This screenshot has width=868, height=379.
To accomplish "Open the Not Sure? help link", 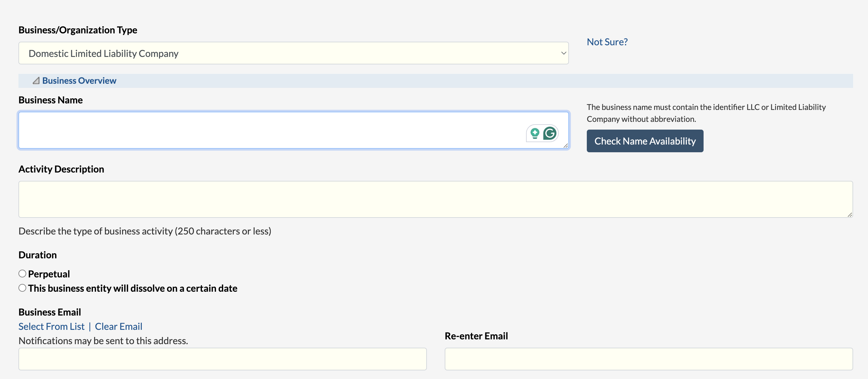I will point(607,42).
